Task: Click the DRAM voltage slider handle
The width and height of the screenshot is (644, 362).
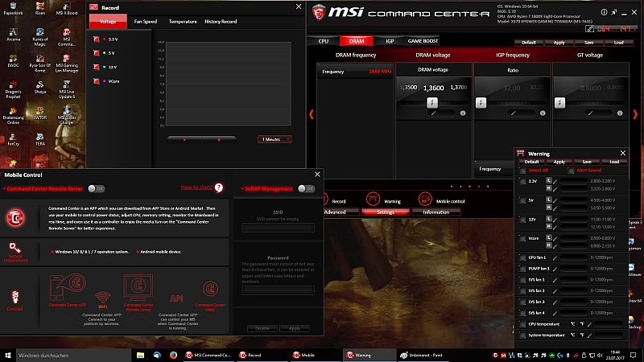Action: 432,102
